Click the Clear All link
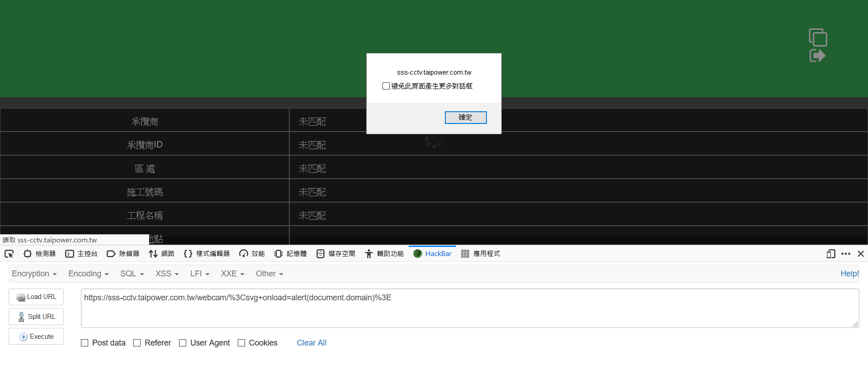This screenshot has height=384, width=868. pyautogui.click(x=311, y=343)
